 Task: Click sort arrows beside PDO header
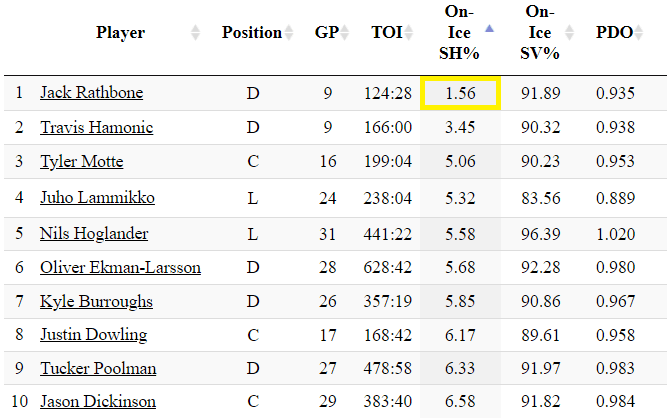click(639, 33)
